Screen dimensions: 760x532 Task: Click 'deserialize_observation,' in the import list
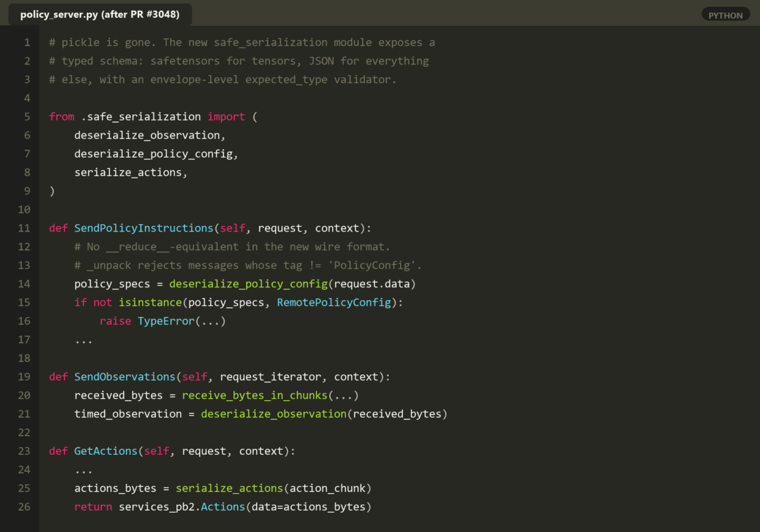150,135
